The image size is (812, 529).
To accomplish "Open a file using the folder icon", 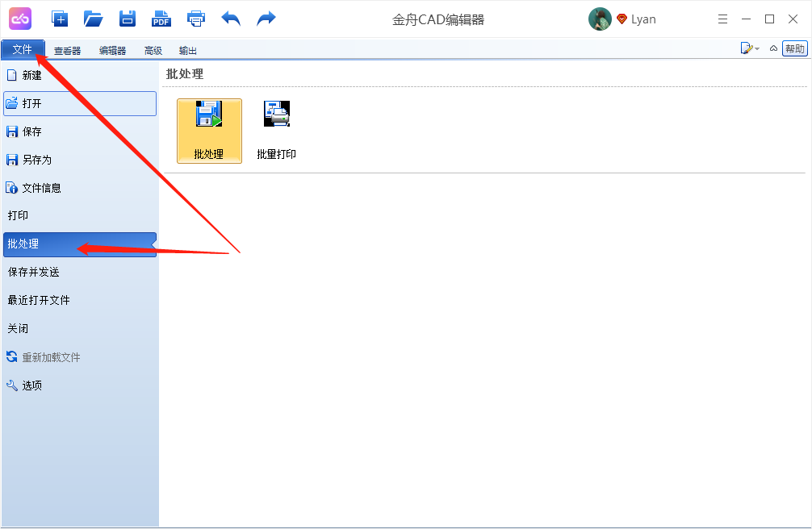I will click(x=94, y=19).
